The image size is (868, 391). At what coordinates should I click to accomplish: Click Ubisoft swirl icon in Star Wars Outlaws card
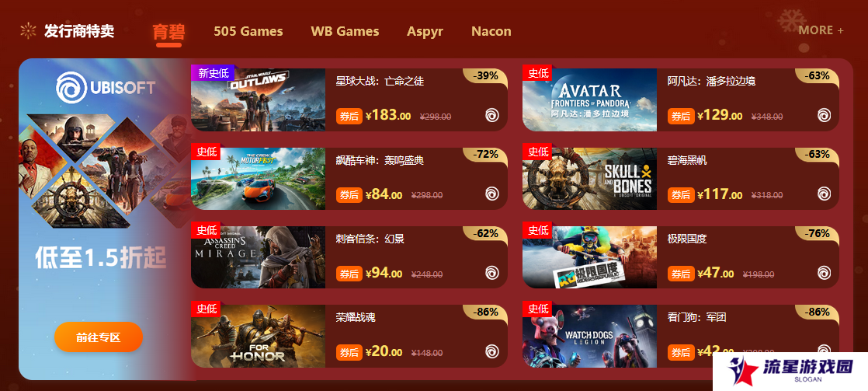(x=492, y=115)
